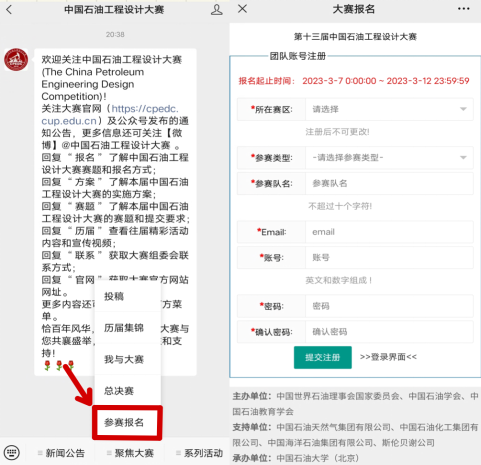The width and height of the screenshot is (481, 465).
Task: Select 历届集锦 from the popup menu
Action: [128, 328]
